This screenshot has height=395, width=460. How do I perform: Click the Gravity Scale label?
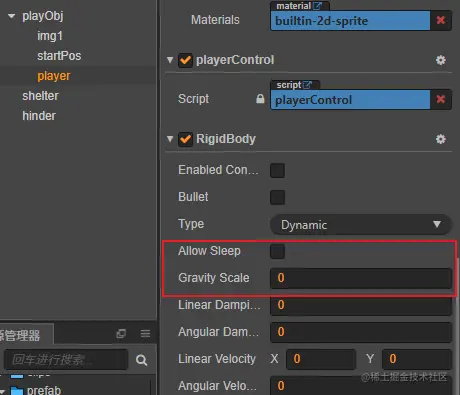click(x=214, y=278)
